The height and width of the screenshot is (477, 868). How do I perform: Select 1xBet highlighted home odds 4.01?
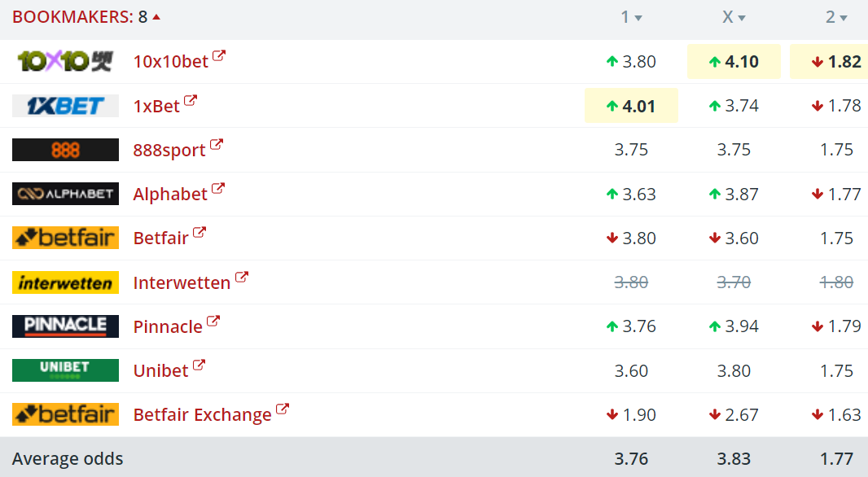631,106
